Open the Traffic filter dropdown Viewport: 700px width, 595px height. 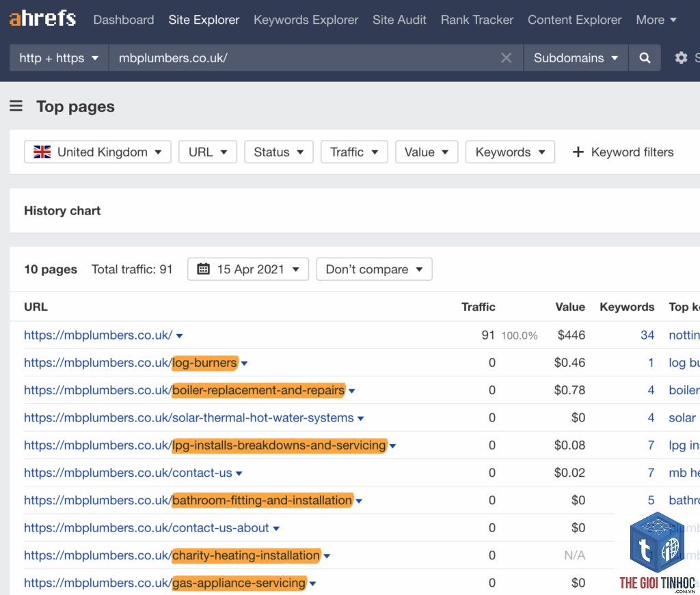(x=354, y=152)
